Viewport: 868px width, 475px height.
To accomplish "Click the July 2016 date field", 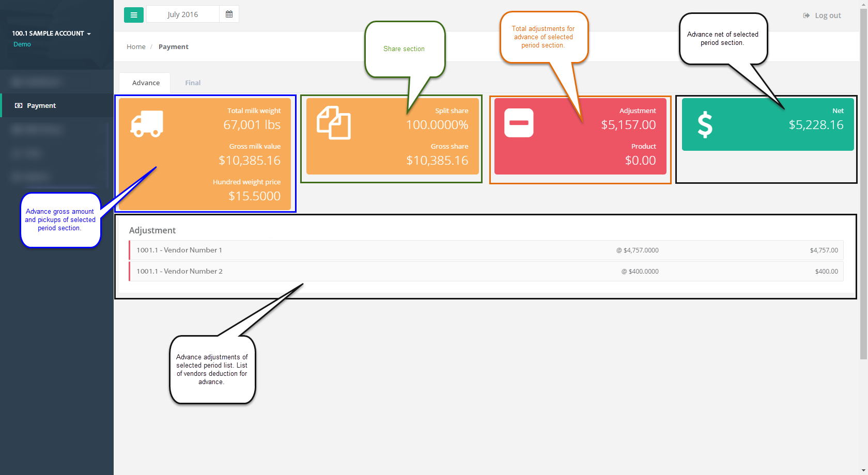I will [x=183, y=14].
